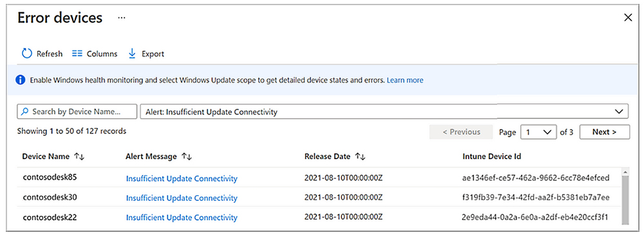Screen dimensions: 644x237
Task: Select device name contosodesk85
Action: click(x=50, y=178)
